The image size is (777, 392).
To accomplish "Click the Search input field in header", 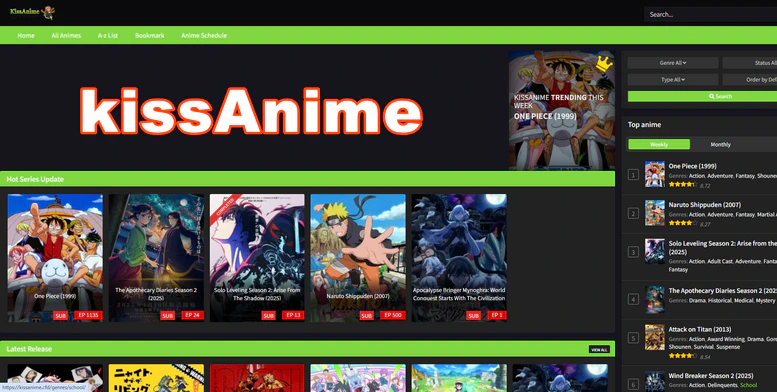I will [711, 14].
